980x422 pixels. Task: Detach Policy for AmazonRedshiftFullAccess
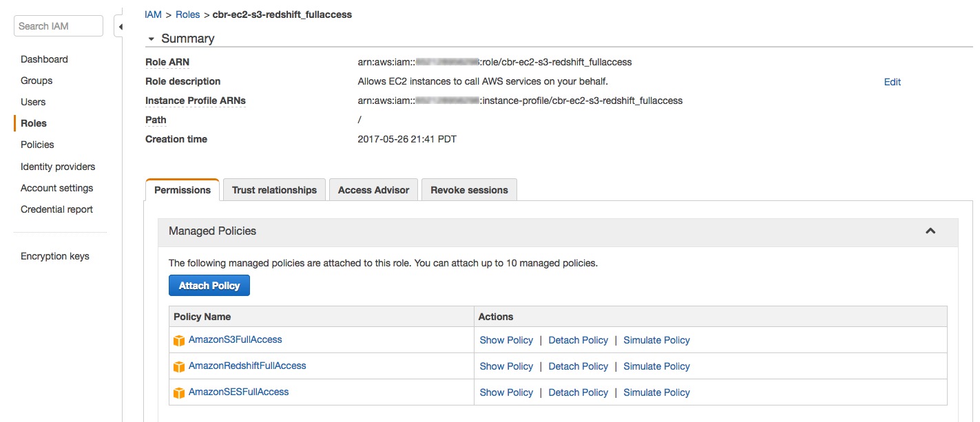(578, 366)
